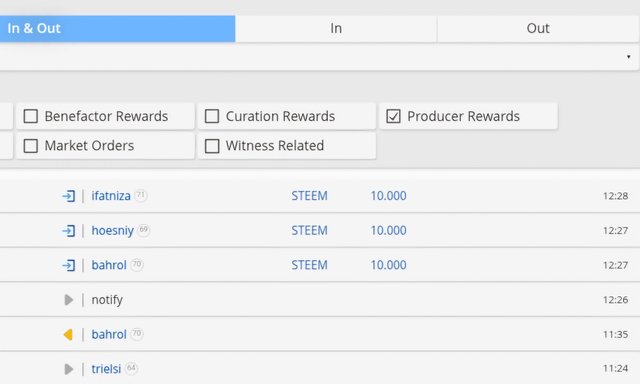Viewport: 640px width, 384px height.
Task: Check the Curation Rewards filter
Action: pyautogui.click(x=212, y=116)
